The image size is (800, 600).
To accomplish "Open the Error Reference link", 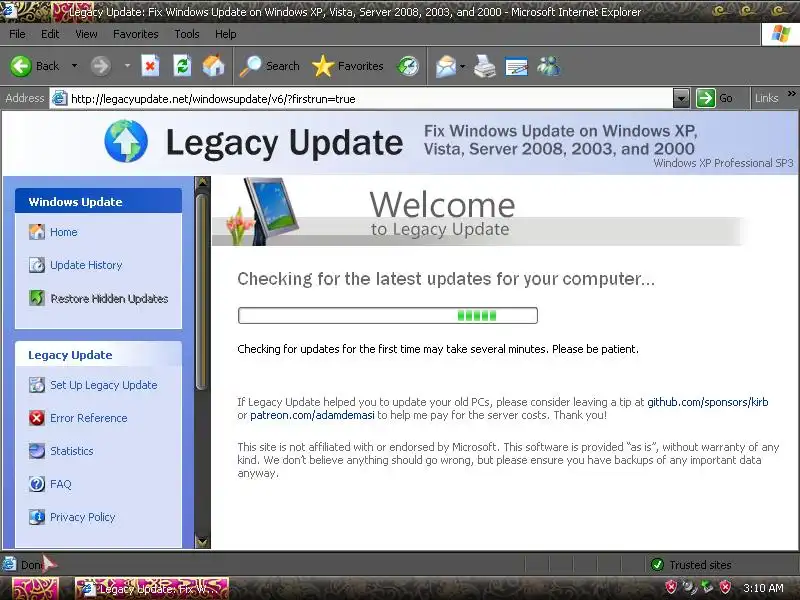I will coord(89,418).
